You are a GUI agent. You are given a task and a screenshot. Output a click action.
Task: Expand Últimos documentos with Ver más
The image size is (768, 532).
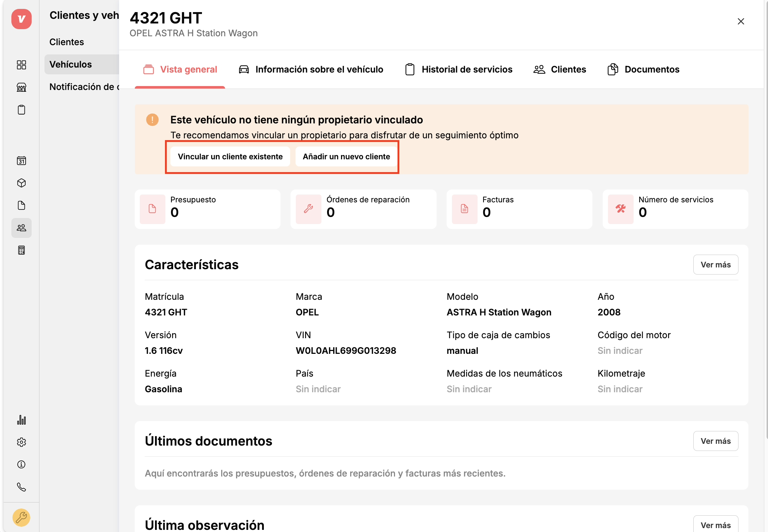pos(715,441)
